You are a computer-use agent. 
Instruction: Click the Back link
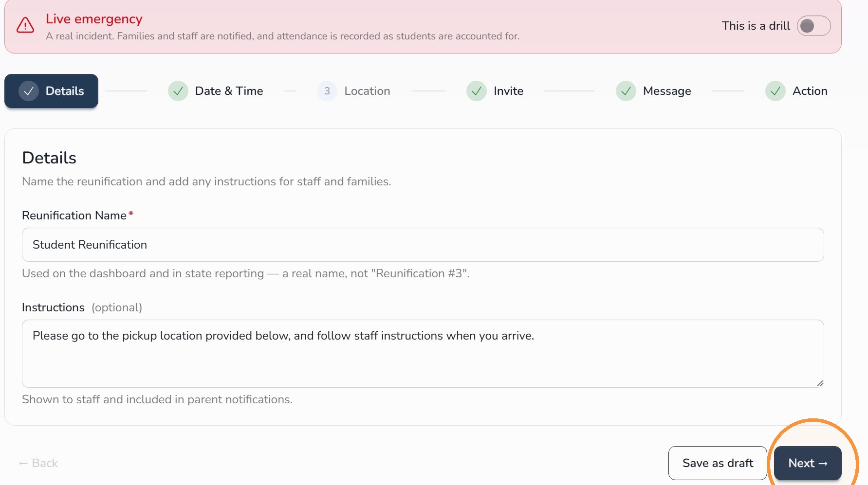point(38,463)
